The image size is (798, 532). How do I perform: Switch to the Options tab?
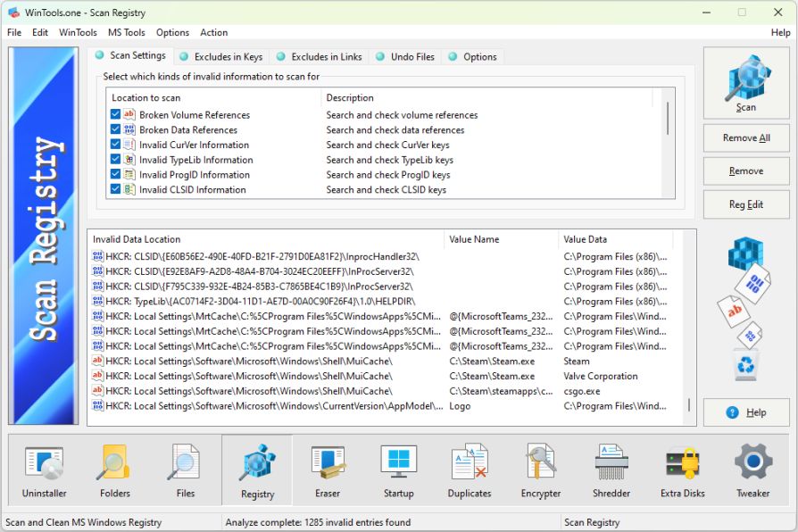(x=473, y=57)
